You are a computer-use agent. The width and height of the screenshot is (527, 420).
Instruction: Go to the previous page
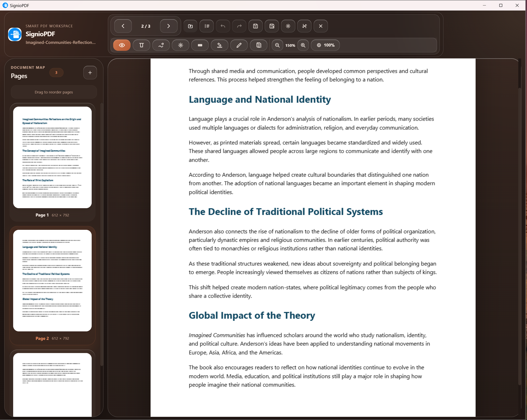[x=123, y=26]
